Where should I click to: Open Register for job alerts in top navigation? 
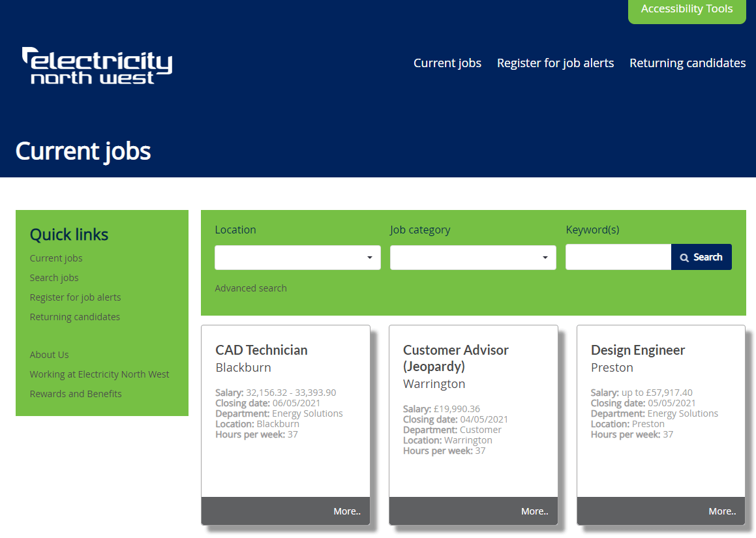555,63
